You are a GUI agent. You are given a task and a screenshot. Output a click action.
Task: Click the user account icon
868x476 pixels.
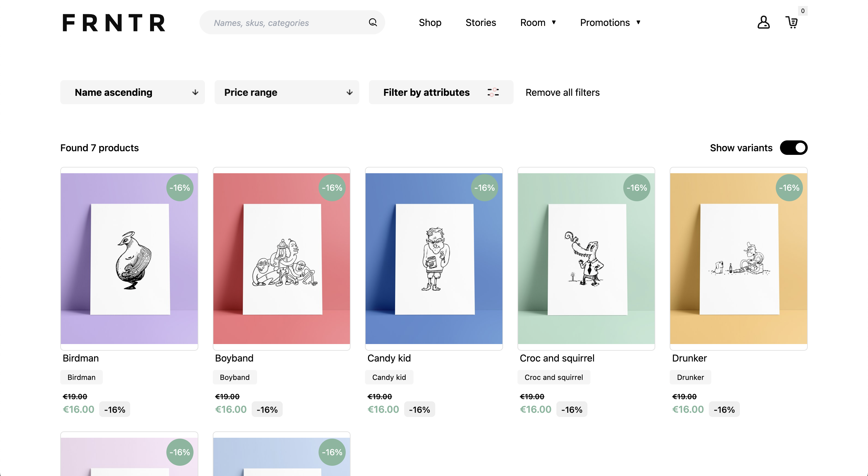763,22
